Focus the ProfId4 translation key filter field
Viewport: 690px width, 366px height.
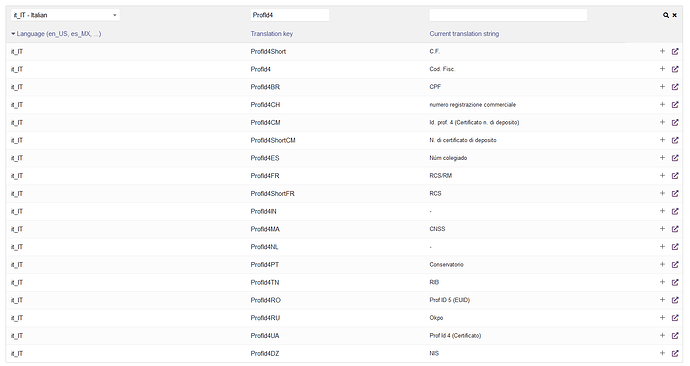(290, 15)
